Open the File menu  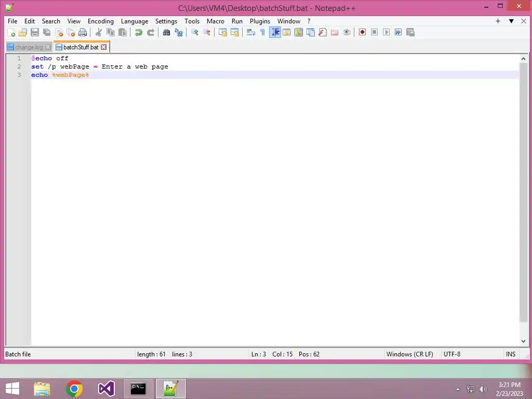point(12,21)
